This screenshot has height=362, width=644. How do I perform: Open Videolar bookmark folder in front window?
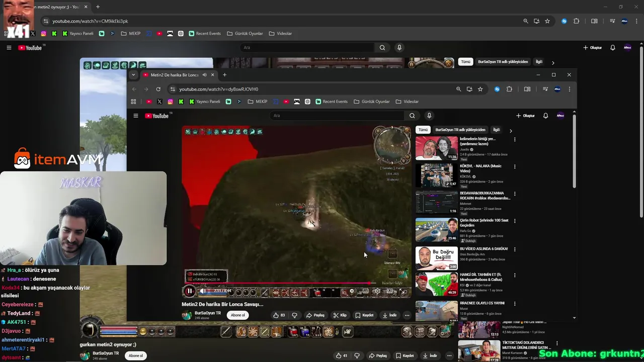407,102
